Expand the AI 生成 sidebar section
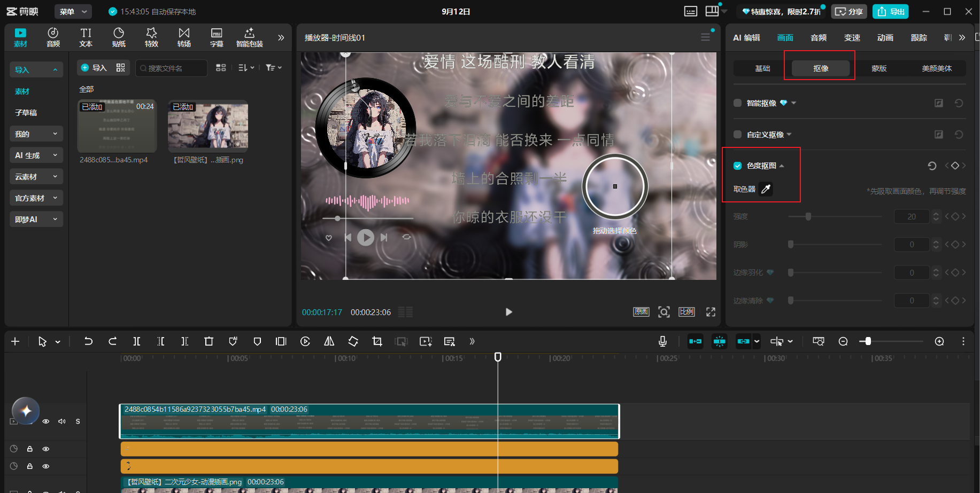 click(x=36, y=155)
